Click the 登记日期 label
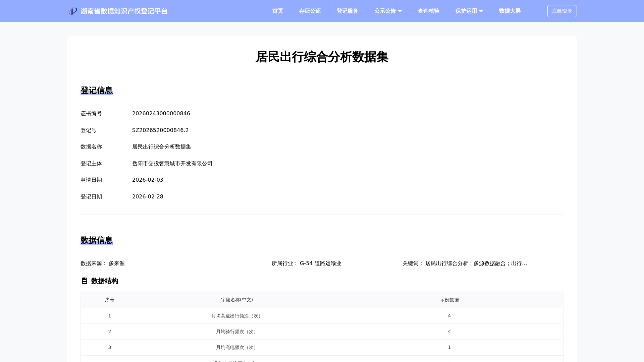The width and height of the screenshot is (644, 362). 91,197
